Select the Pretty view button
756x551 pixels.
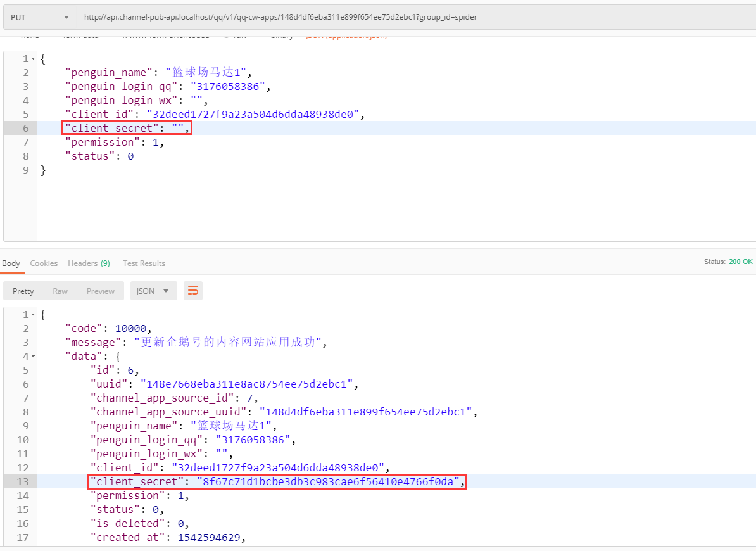pos(23,291)
